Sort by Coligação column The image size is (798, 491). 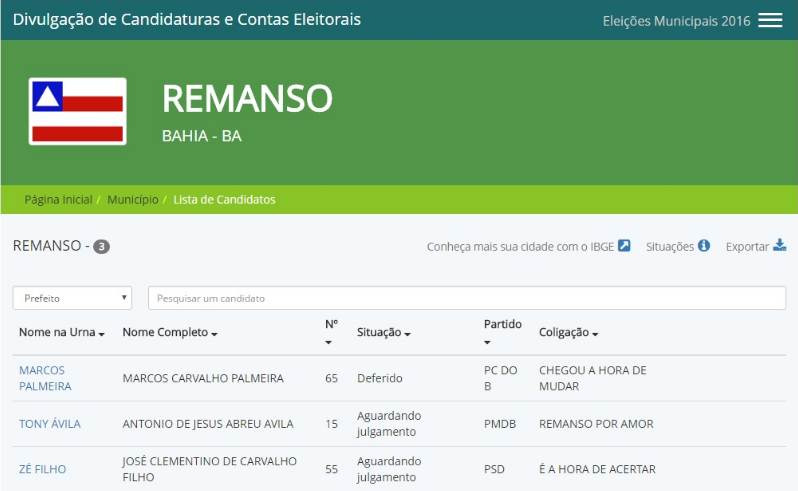[568, 333]
